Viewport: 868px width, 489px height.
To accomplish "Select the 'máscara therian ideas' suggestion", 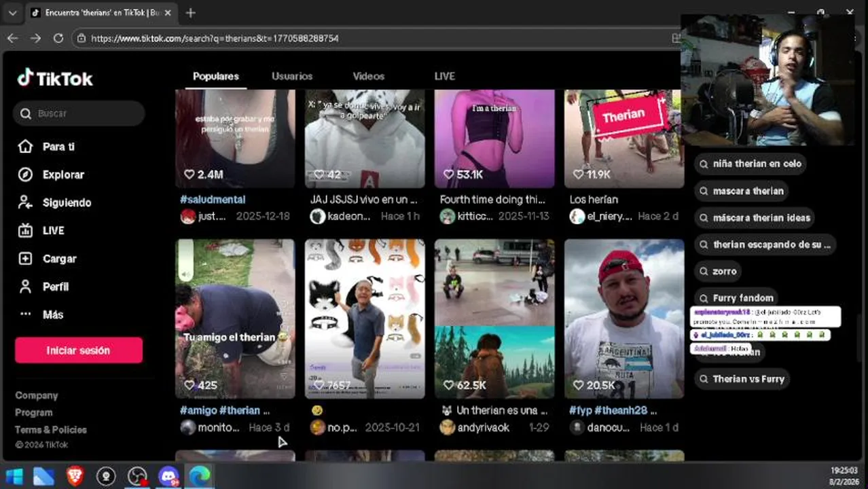I will (x=755, y=217).
